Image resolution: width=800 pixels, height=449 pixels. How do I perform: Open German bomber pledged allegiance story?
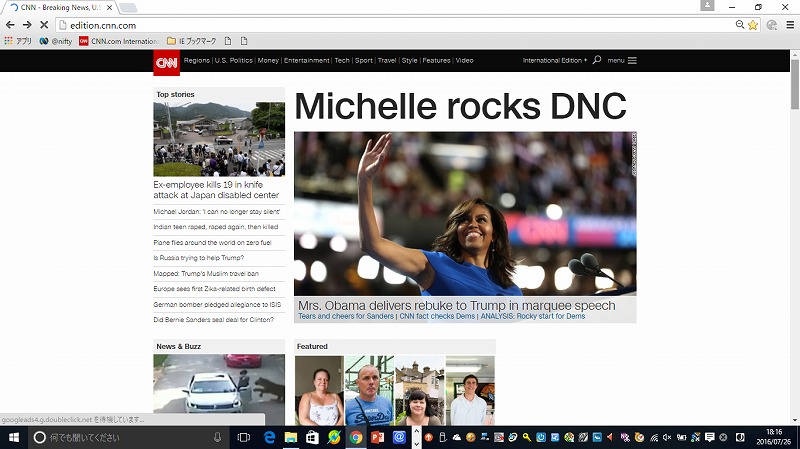click(217, 304)
